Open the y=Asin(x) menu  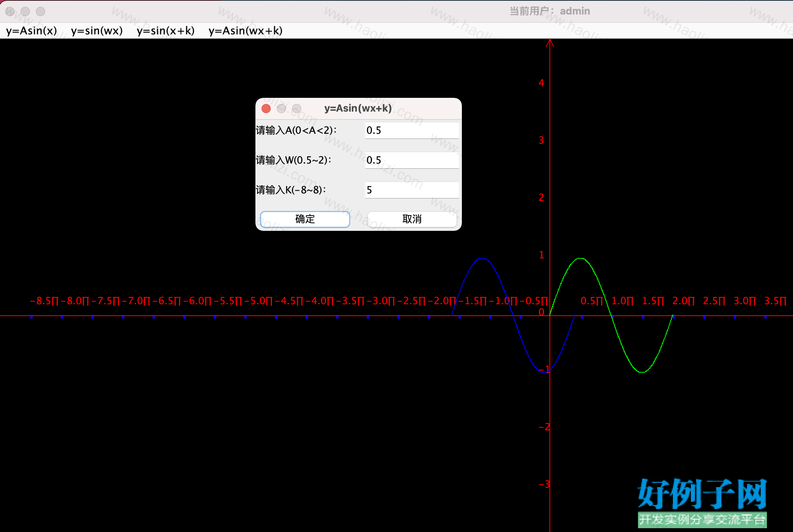coord(31,31)
